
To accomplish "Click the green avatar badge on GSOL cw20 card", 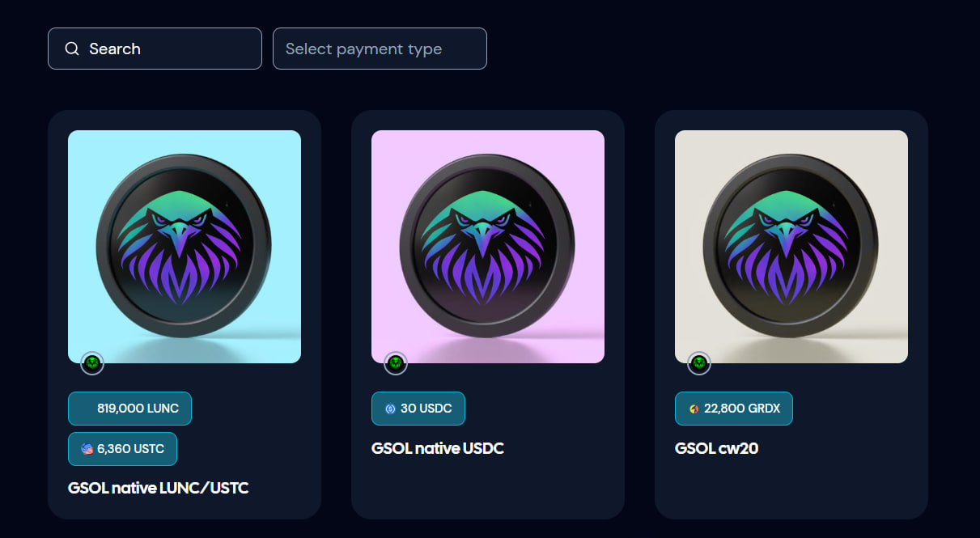I will click(699, 363).
